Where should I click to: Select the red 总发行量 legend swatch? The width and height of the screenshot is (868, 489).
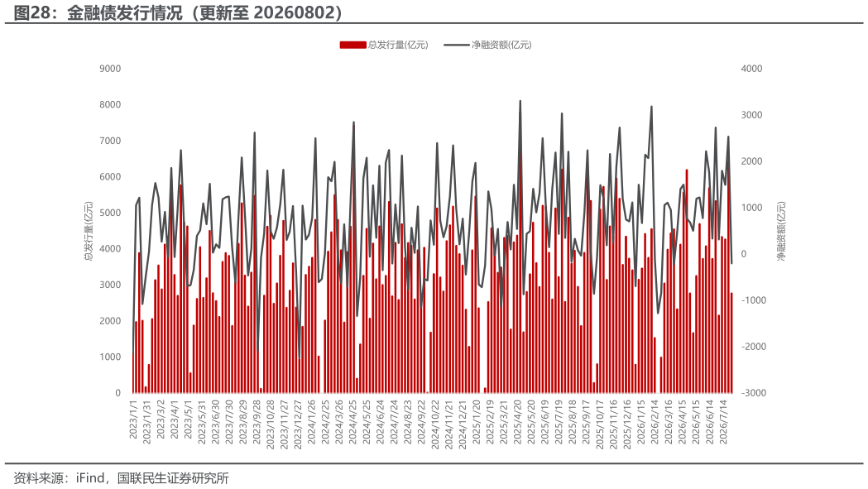click(352, 45)
